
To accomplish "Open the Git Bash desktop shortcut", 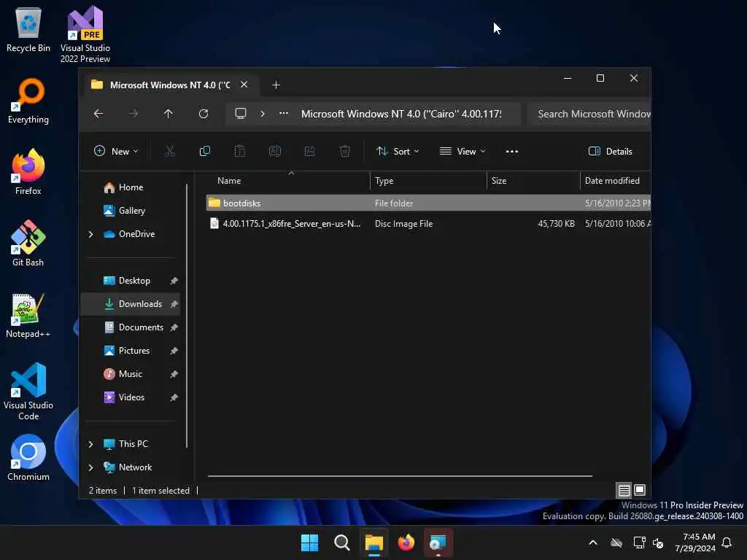I will (28, 244).
